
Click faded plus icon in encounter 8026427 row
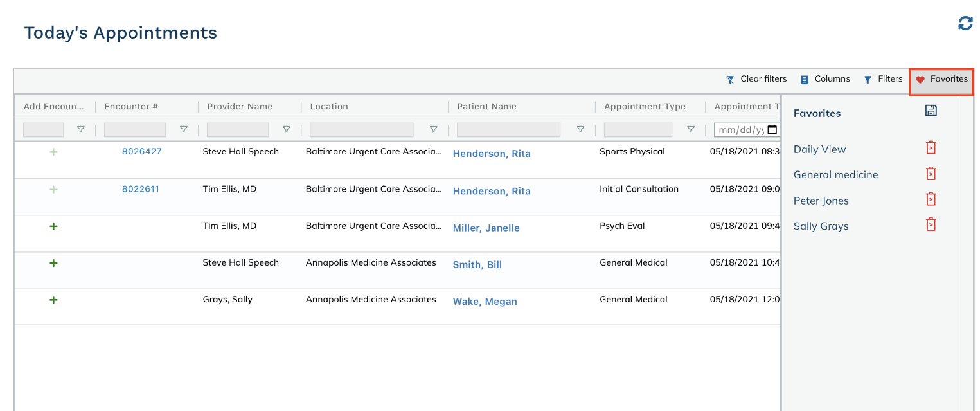[53, 152]
